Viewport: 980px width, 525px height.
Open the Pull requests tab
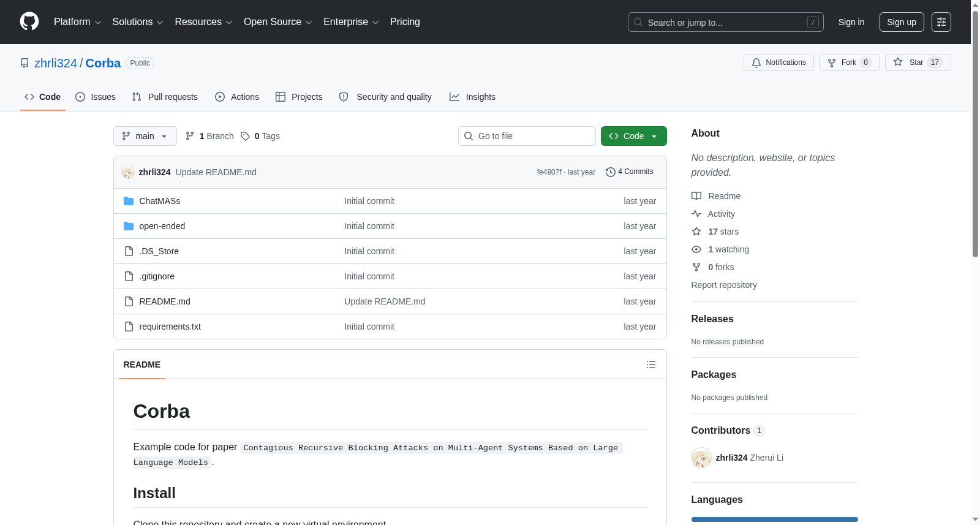click(165, 97)
